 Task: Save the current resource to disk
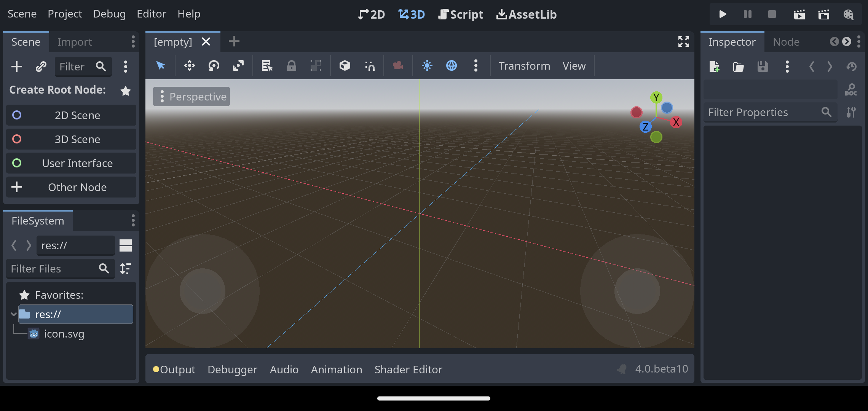tap(763, 67)
